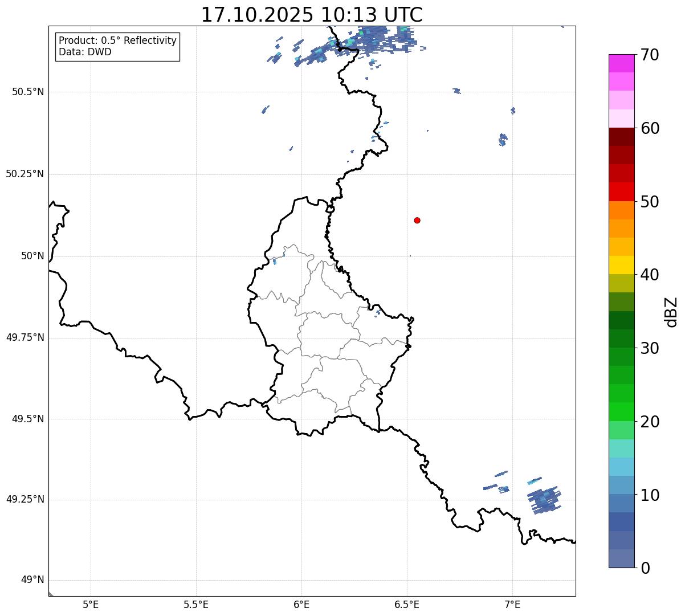Click the 'Data: DWD' label
Image resolution: width=685 pixels, height=616 pixels.
(x=85, y=52)
